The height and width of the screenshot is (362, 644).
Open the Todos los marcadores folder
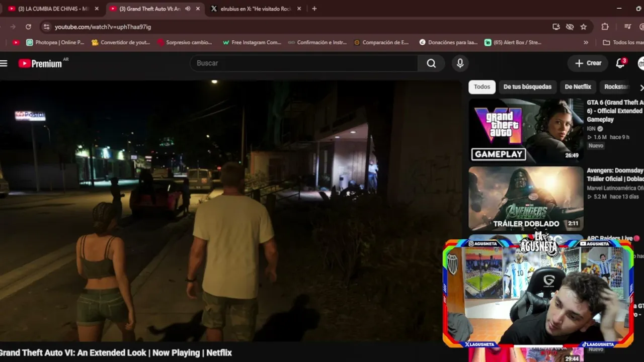pyautogui.click(x=623, y=43)
